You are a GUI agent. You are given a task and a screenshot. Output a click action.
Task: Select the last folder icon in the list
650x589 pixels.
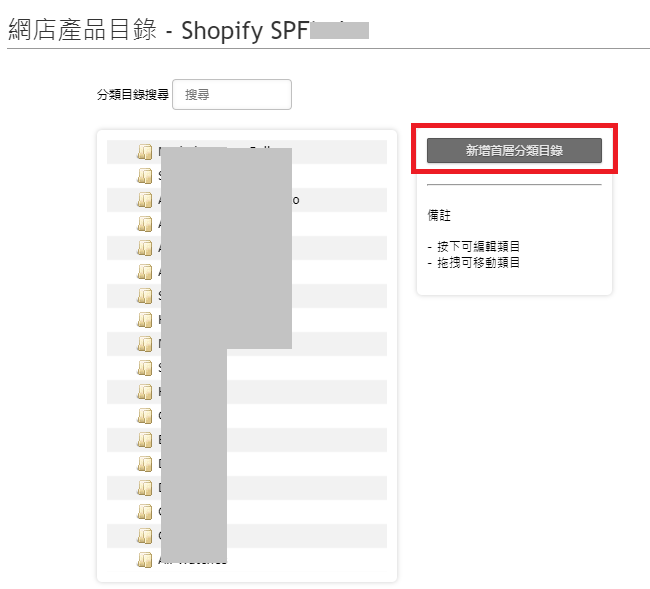tap(145, 560)
